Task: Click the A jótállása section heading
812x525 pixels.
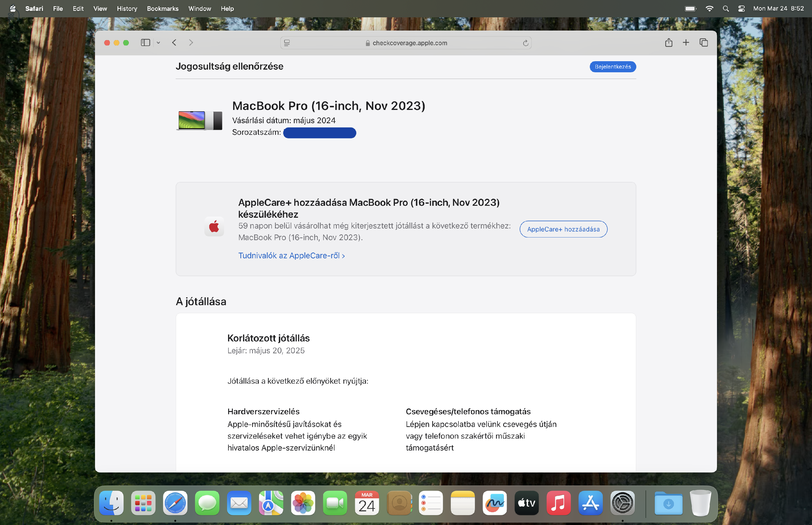Action: click(x=201, y=302)
